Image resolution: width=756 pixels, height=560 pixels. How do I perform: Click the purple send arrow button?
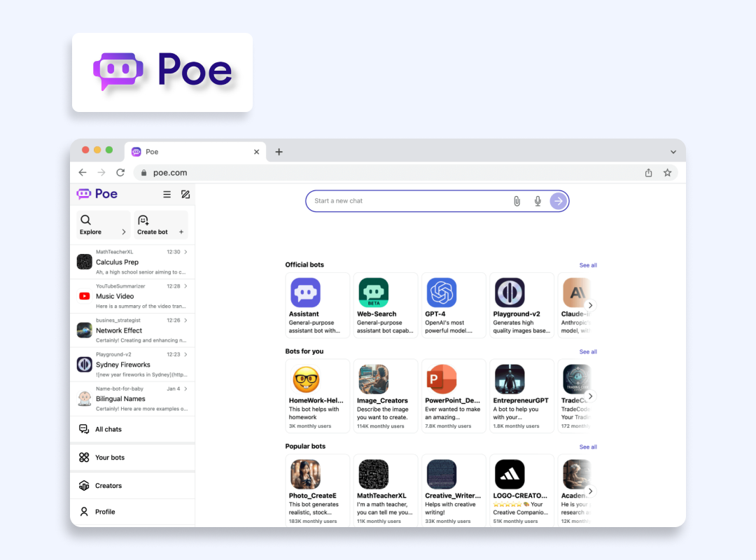tap(559, 201)
